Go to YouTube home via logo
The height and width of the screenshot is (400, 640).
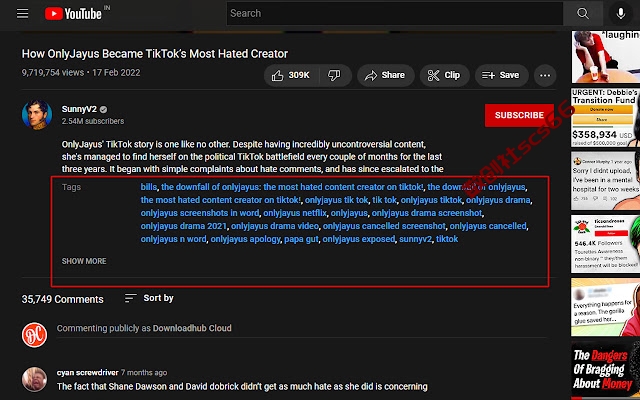73,14
